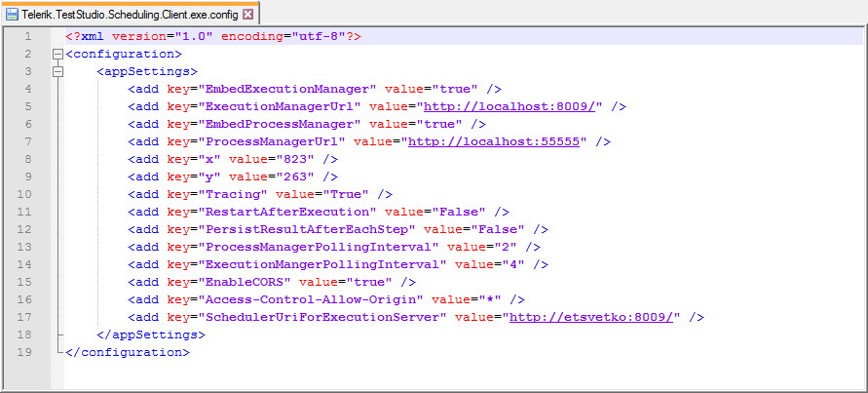
Task: Click line number 10 in the margin
Action: pos(25,195)
